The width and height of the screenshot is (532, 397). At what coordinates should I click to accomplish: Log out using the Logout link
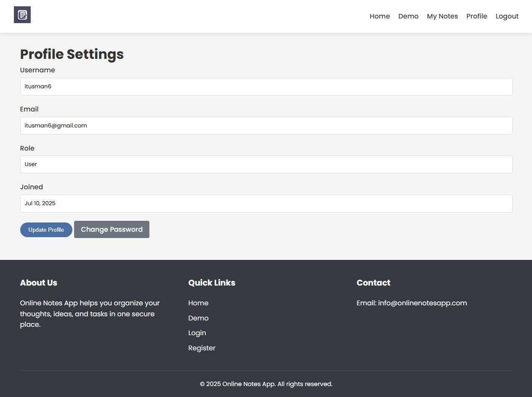[507, 16]
